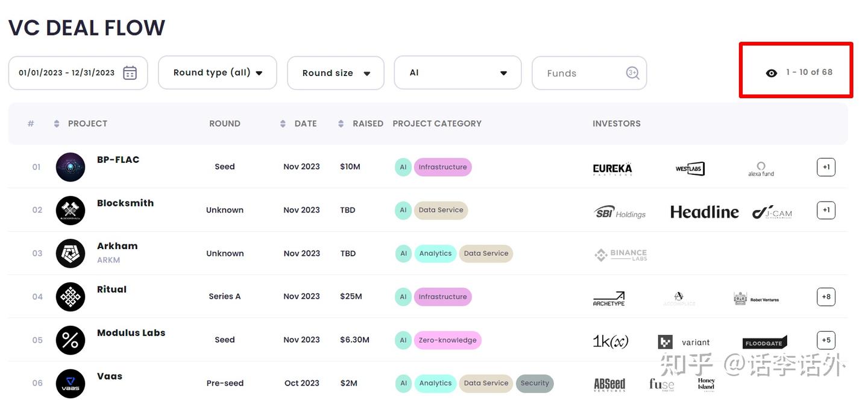Click the Funds search magnifier icon
Viewport: 868px width, 400px height.
[632, 73]
